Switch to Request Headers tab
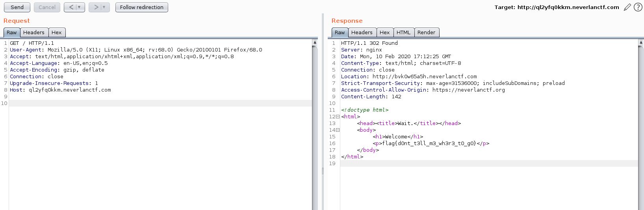 point(34,33)
